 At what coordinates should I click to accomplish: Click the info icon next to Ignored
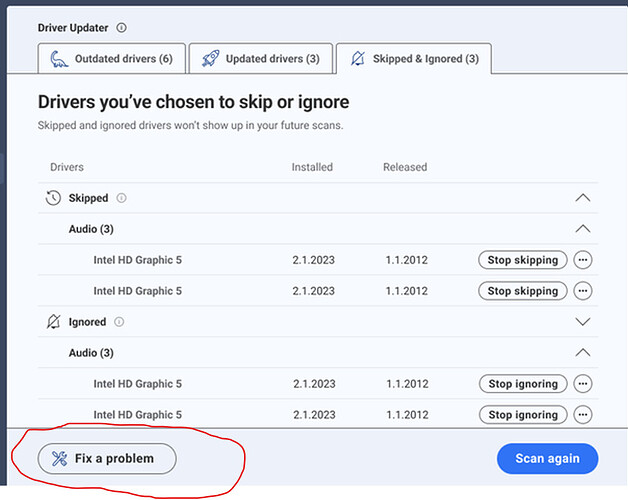click(119, 322)
